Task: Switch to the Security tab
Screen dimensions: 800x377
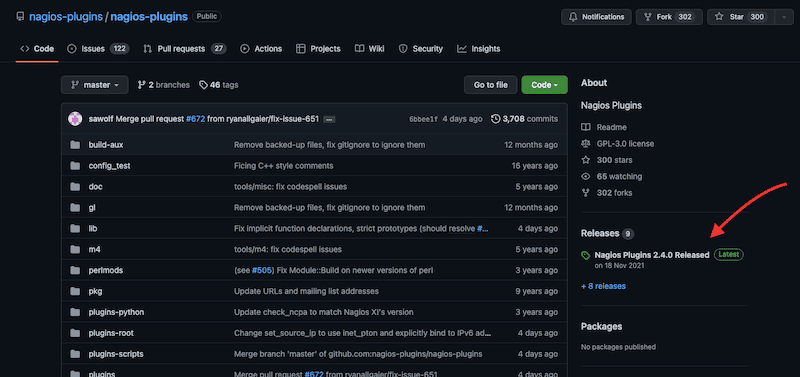Action: pos(421,49)
